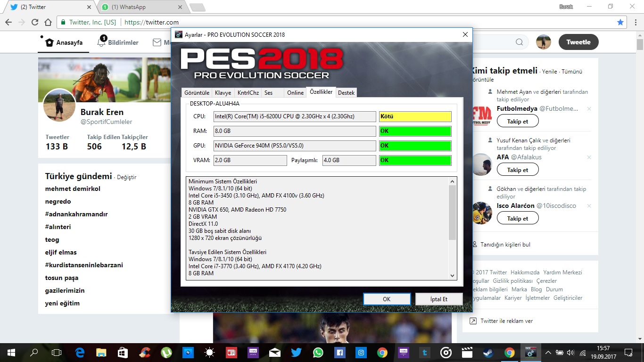Open Windows taskbar search
Viewport: 644px width, 362px height.
34,352
